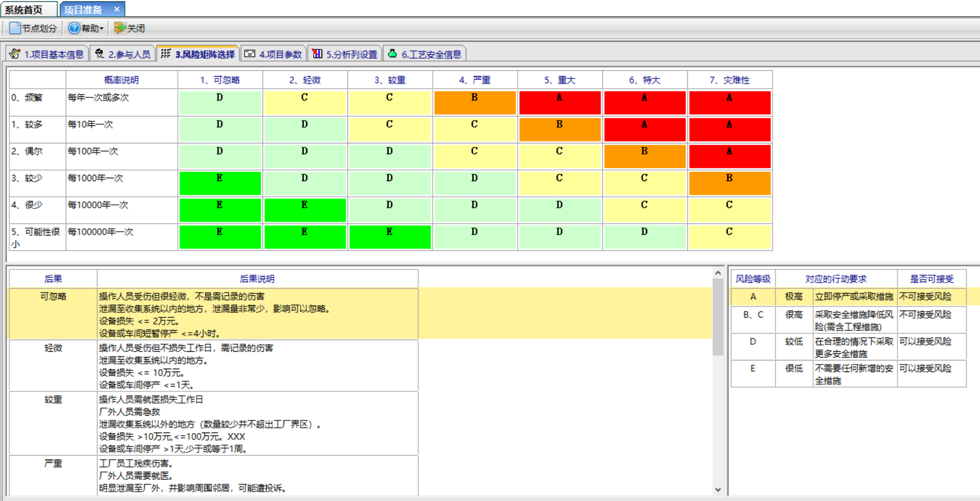The width and height of the screenshot is (980, 501).
Task: Select risk level B、C row 很高
Action: [x=849, y=320]
